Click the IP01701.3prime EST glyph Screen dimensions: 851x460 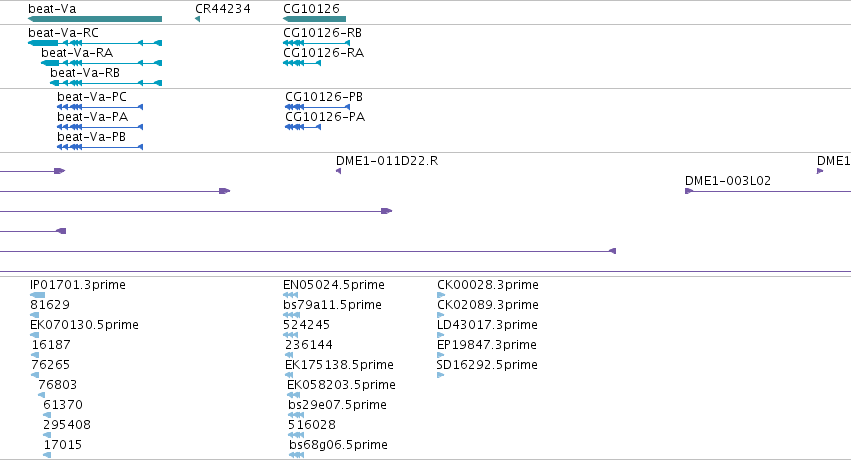(x=37, y=295)
